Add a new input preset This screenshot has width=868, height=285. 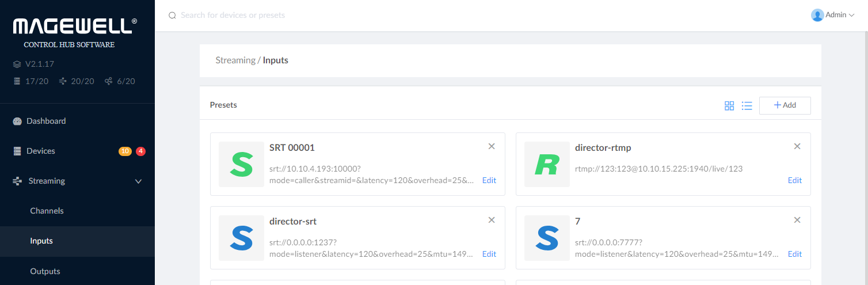(785, 105)
